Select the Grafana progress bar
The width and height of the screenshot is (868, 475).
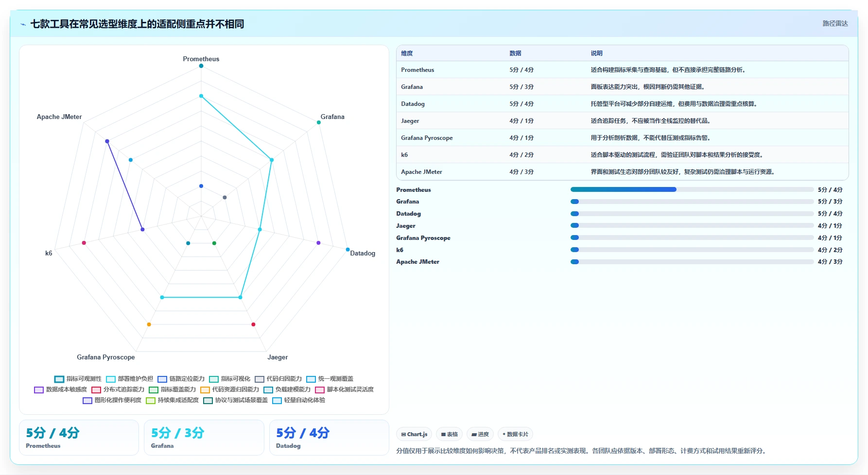pos(692,202)
